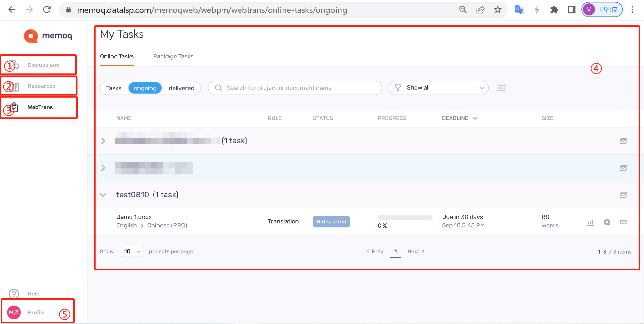The height and width of the screenshot is (324, 644).
Task: Click the 88 words size cell
Action: point(550,221)
